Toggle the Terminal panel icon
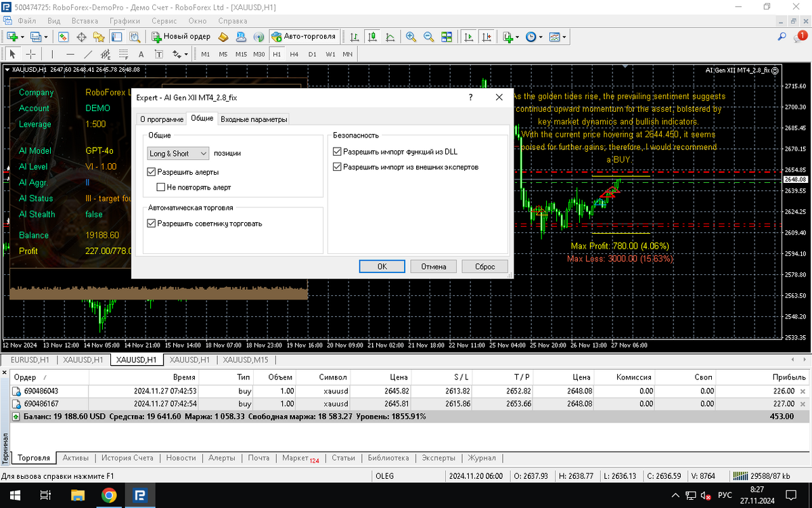 (117, 37)
